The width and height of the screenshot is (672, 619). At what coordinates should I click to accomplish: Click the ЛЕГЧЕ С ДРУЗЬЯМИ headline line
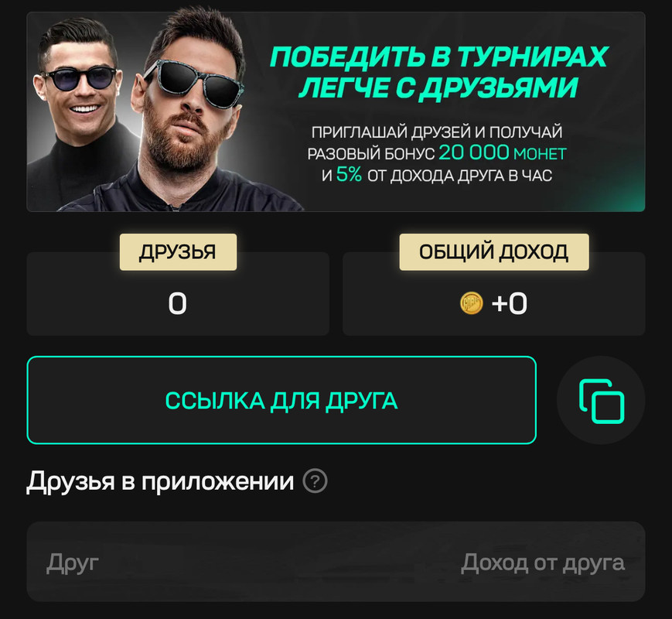[x=438, y=88]
